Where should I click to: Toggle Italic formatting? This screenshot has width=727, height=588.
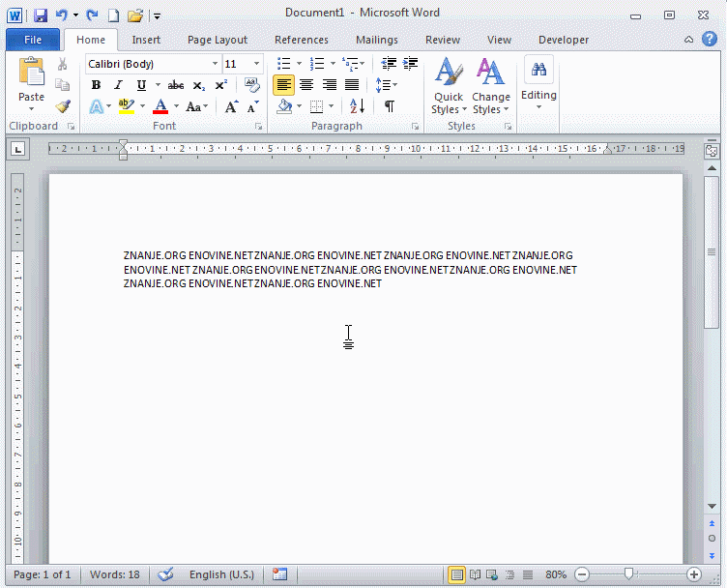point(118,85)
